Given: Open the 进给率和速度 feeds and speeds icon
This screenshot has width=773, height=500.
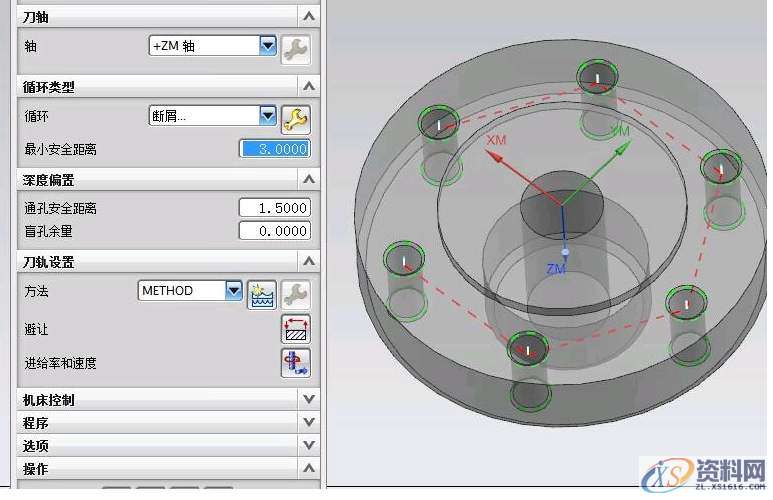Looking at the screenshot, I should [295, 363].
